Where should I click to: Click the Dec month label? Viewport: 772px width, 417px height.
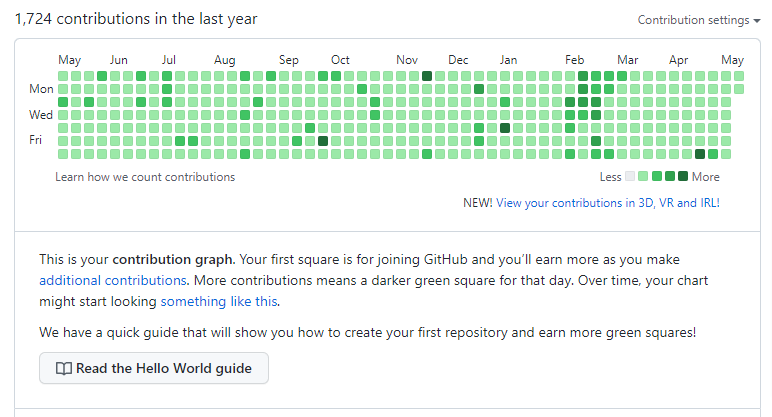pos(458,60)
